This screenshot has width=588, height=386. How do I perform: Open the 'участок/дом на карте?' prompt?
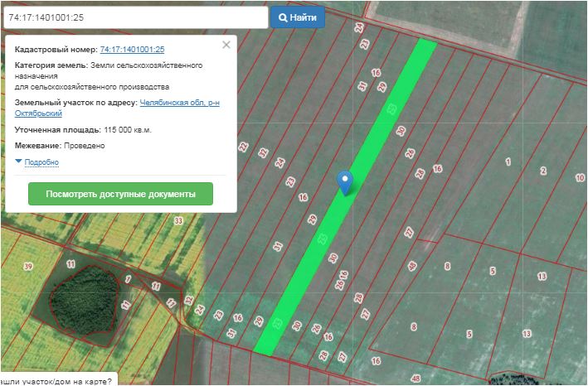(56, 380)
